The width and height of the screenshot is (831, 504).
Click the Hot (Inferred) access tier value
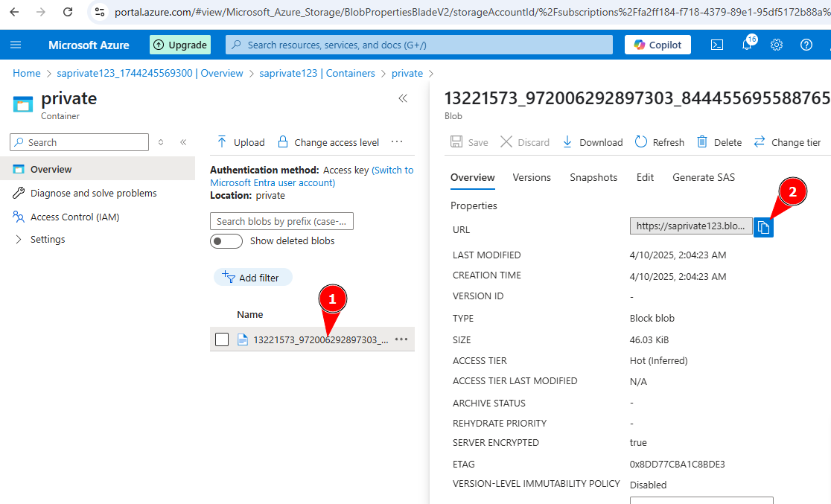point(659,360)
